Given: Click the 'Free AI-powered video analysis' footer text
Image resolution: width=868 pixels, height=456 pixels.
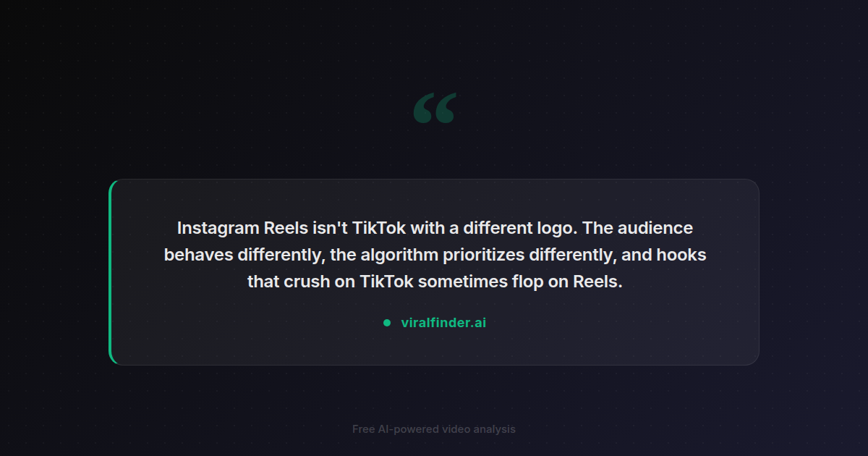Looking at the screenshot, I should coord(434,429).
